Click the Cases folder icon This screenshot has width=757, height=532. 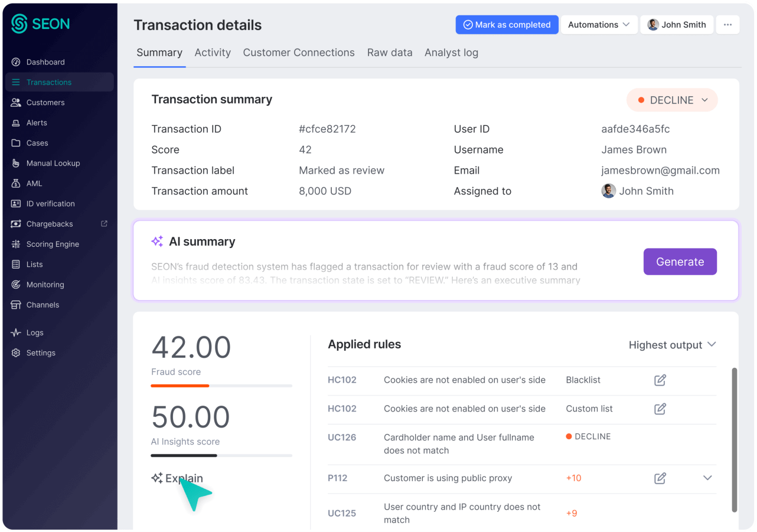(x=16, y=143)
